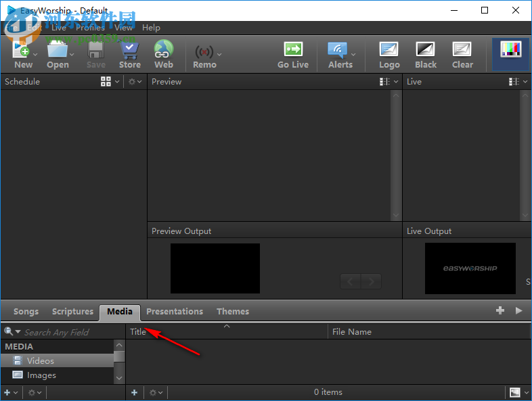Screen dimensions: 532x401
Task: Open the Store shopping cart
Action: click(x=129, y=49)
